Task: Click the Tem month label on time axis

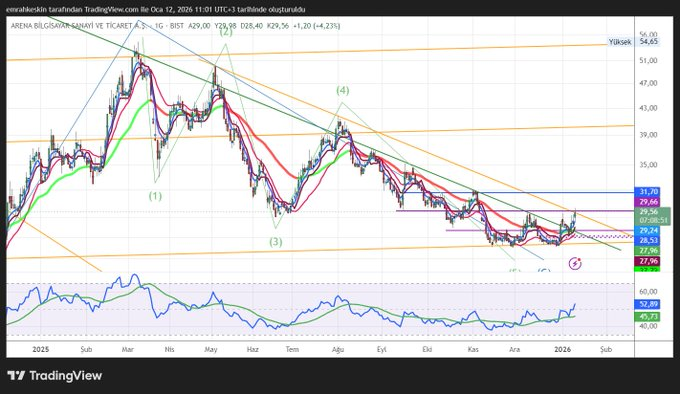Action: pyautogui.click(x=292, y=349)
